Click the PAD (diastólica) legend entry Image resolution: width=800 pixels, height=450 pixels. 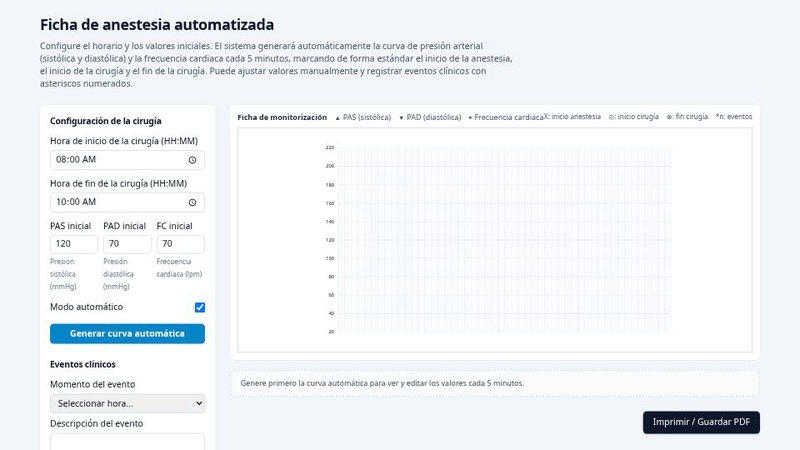click(430, 117)
